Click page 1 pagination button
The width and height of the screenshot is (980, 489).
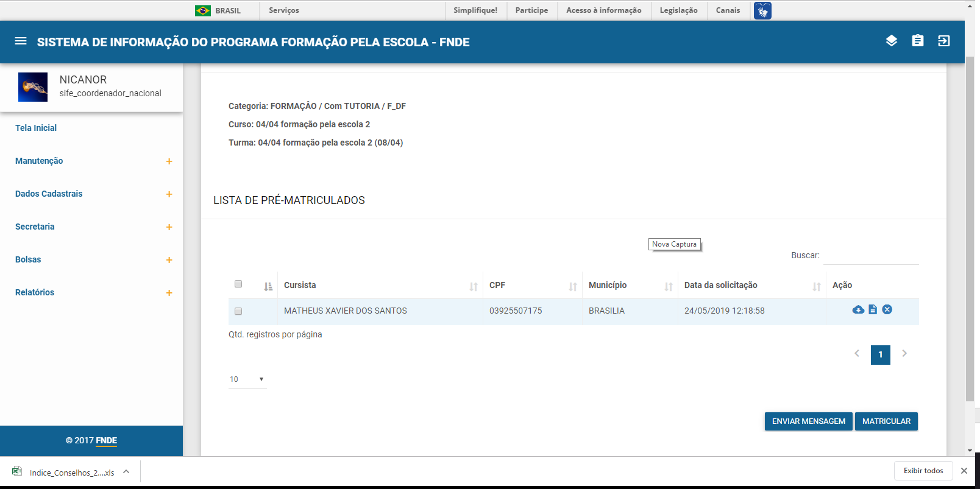click(881, 355)
